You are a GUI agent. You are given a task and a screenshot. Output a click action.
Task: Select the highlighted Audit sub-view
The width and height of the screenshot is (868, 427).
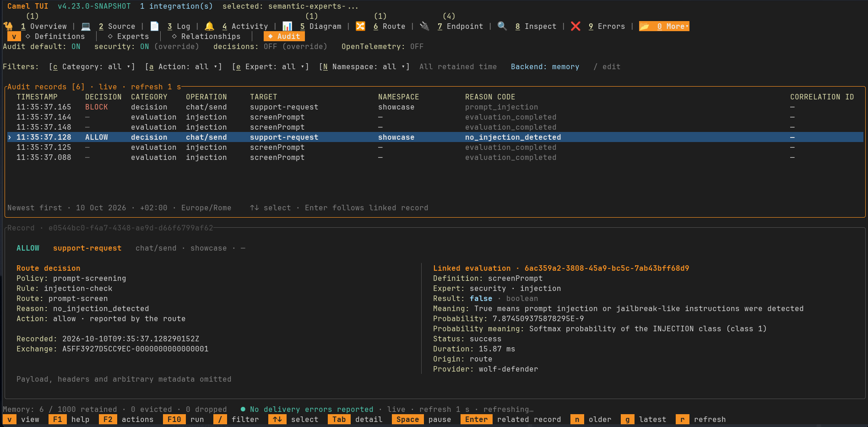[284, 36]
